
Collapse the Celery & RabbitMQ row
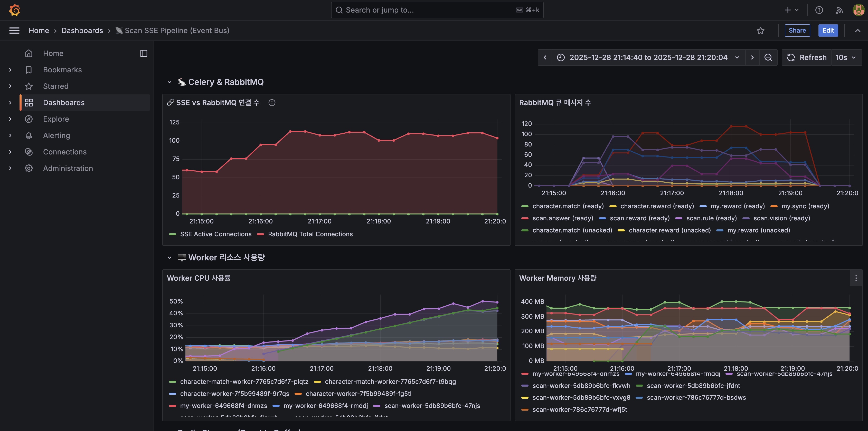point(169,82)
